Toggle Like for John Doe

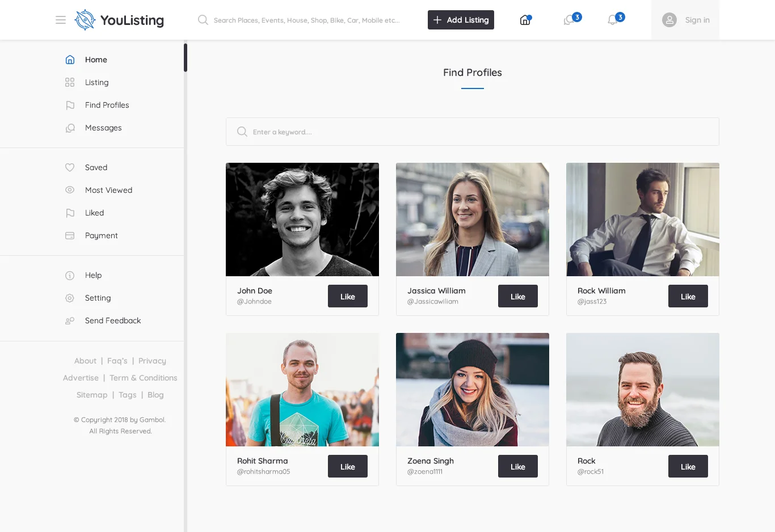click(347, 296)
